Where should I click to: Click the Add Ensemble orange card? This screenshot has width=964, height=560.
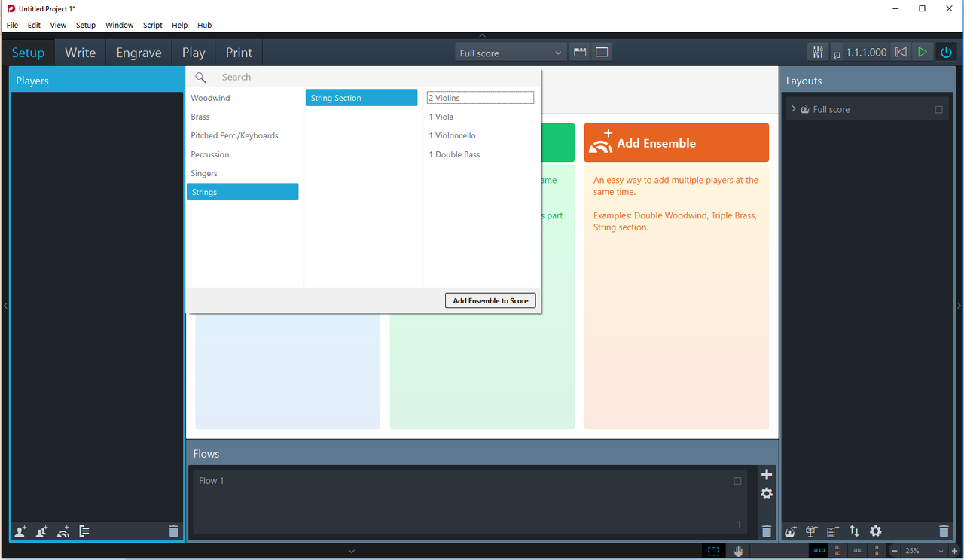point(676,143)
